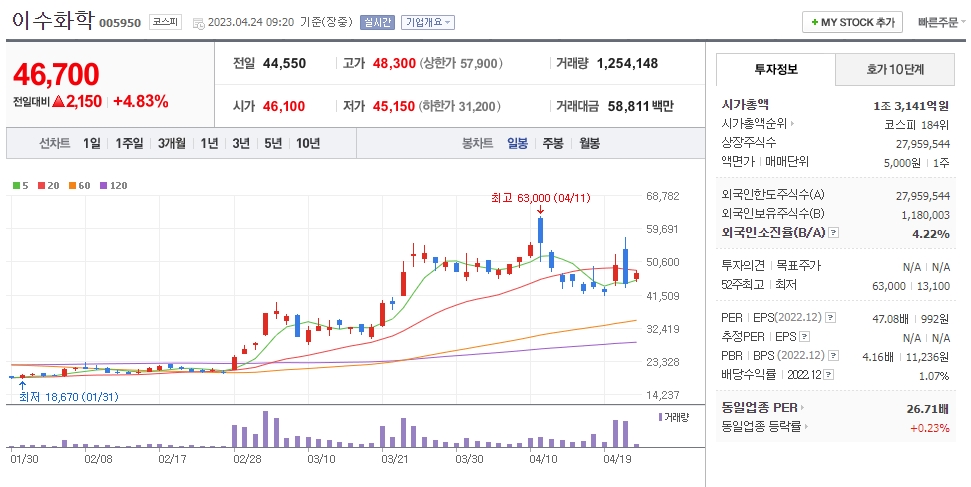971x487 pixels.
Task: Click the 시가총액 value 1조 3,141억원
Action: coord(911,105)
